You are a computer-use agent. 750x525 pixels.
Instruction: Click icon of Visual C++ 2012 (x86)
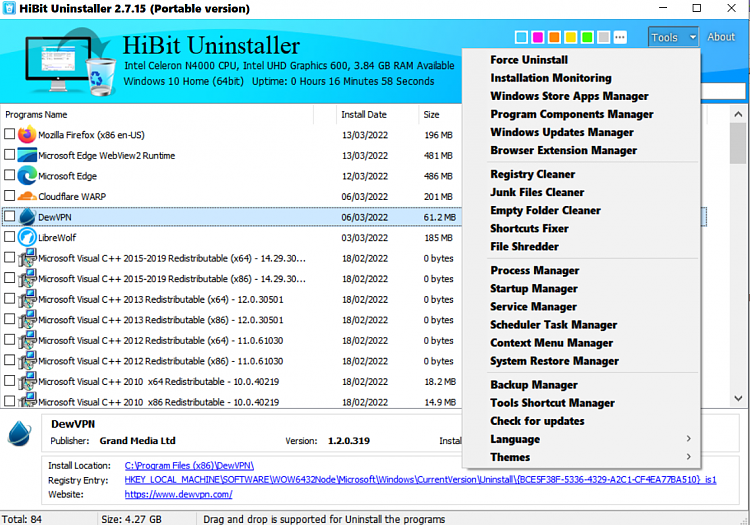pyautogui.click(x=27, y=361)
